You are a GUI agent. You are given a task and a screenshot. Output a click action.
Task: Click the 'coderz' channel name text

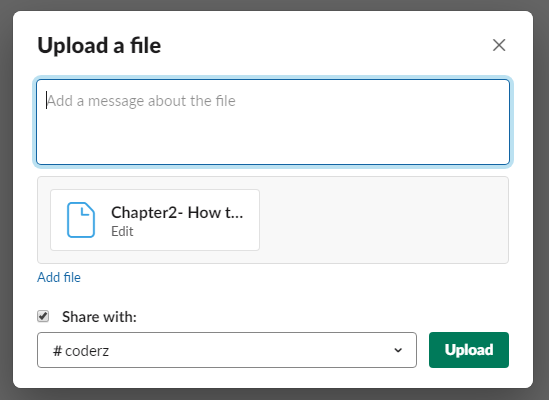[x=87, y=351]
